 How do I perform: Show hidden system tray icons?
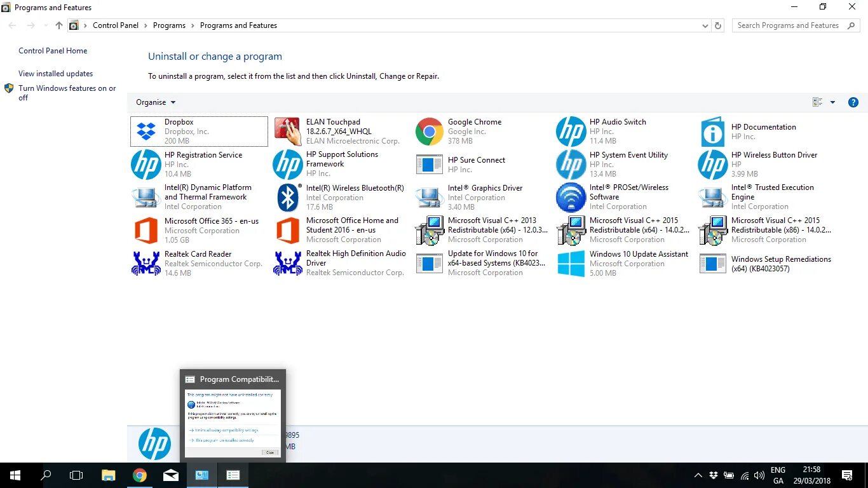point(698,475)
